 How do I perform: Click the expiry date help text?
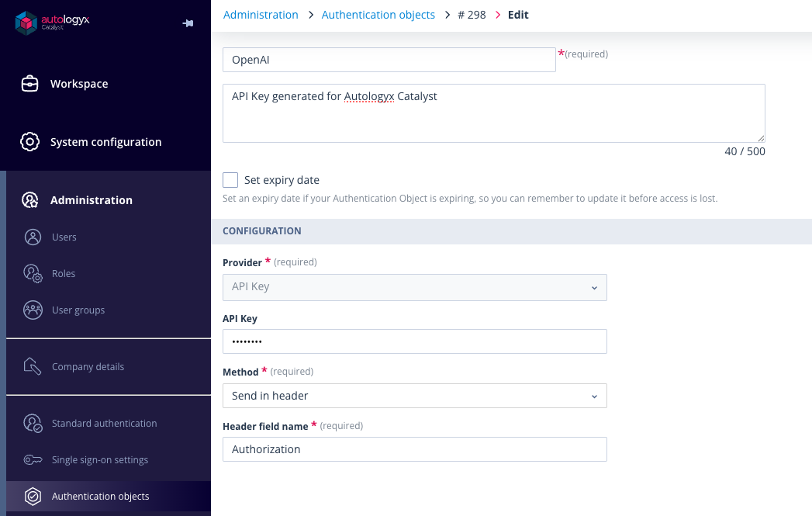point(470,199)
